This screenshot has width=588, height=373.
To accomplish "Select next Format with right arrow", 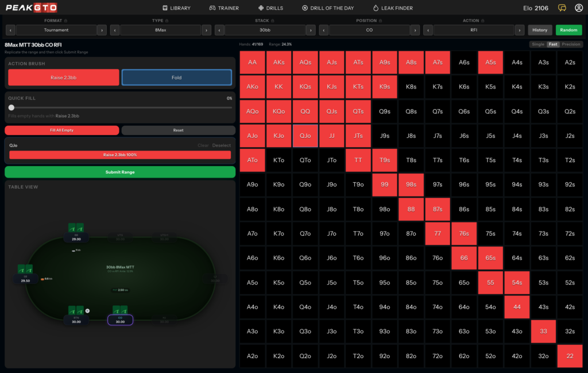I will tap(102, 30).
